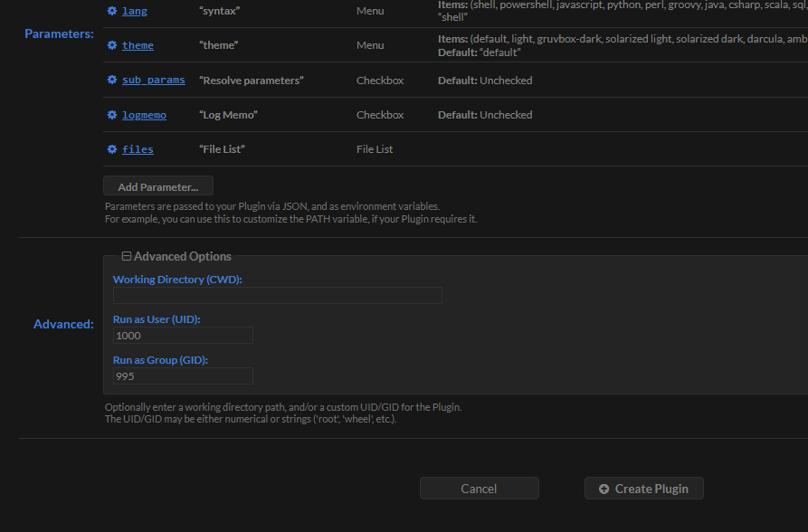
Task: Click Checkbox type in logmemo row
Action: click(380, 115)
